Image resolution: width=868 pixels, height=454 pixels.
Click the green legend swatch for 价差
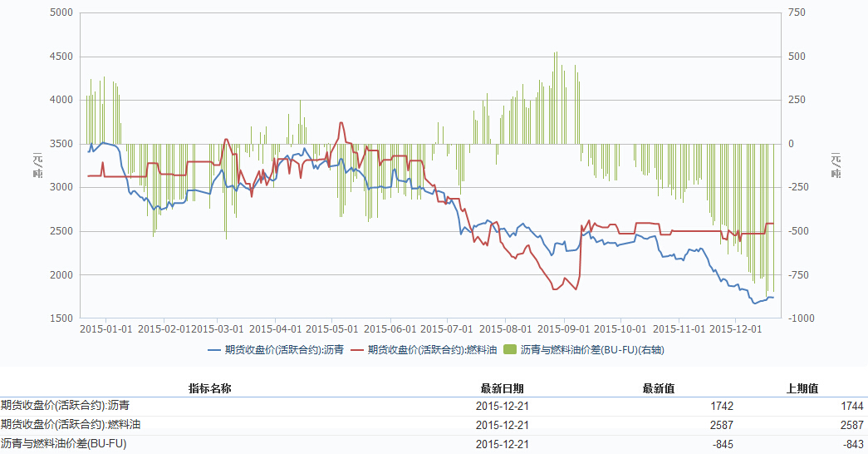click(510, 350)
